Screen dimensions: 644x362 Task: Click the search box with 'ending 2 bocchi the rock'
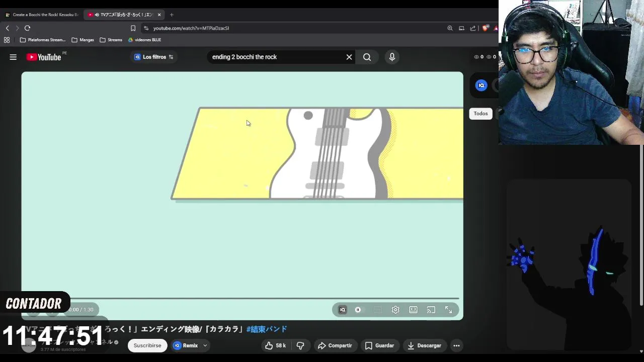tap(276, 57)
